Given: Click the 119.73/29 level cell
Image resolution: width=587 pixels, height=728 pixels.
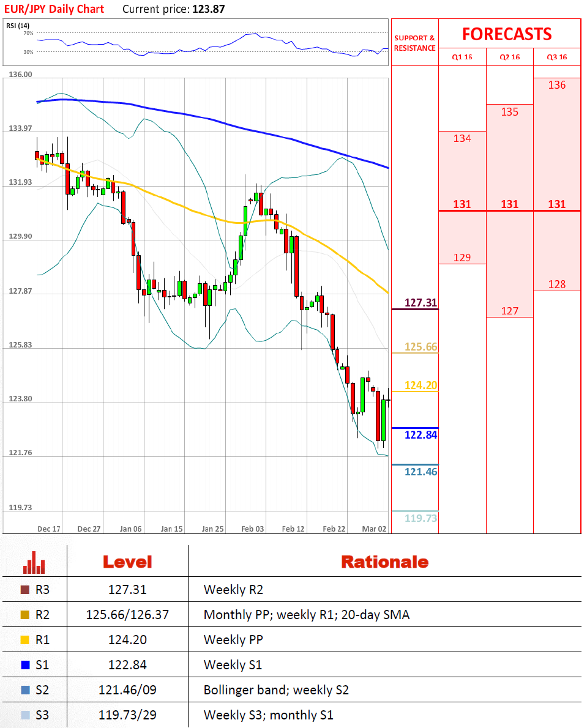Looking at the screenshot, I should click(127, 715).
